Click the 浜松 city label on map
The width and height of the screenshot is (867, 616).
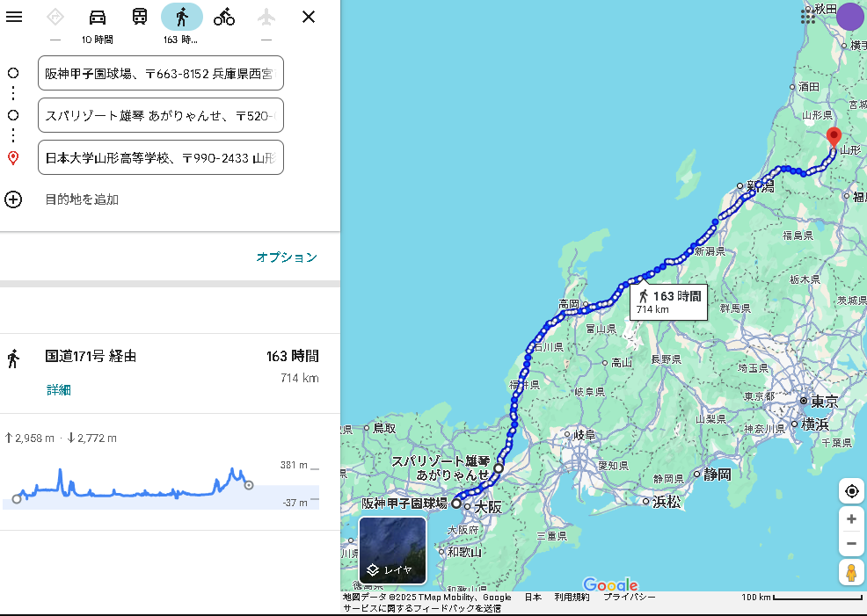(667, 502)
